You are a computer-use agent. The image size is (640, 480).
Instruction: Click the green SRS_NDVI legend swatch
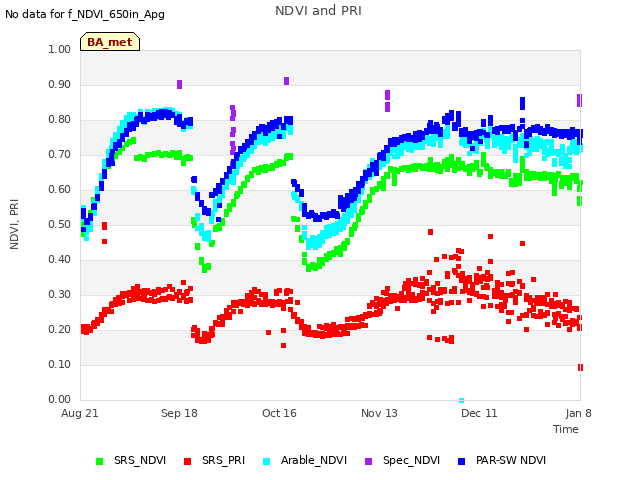click(x=99, y=461)
